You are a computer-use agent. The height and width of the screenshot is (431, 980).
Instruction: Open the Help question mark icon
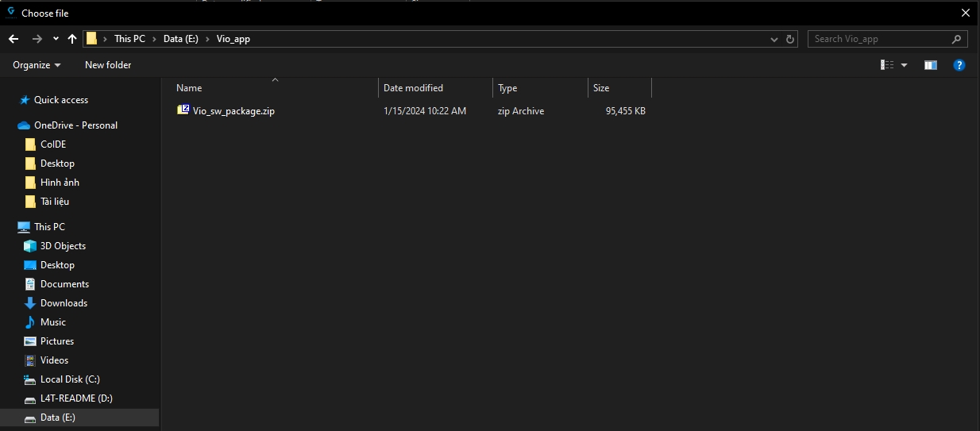(959, 65)
